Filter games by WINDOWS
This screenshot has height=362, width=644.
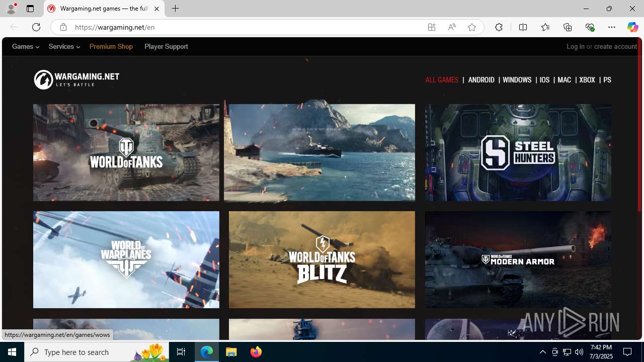coord(517,80)
